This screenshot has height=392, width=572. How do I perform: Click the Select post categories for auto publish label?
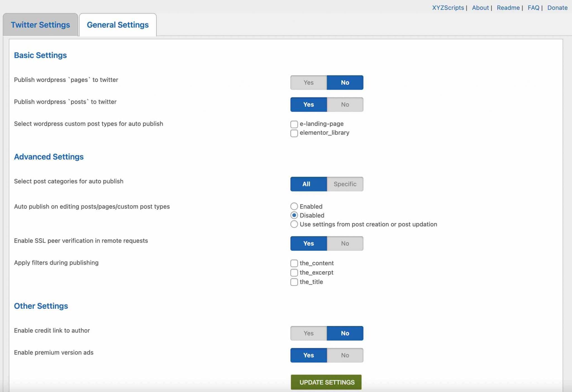pyautogui.click(x=68, y=181)
